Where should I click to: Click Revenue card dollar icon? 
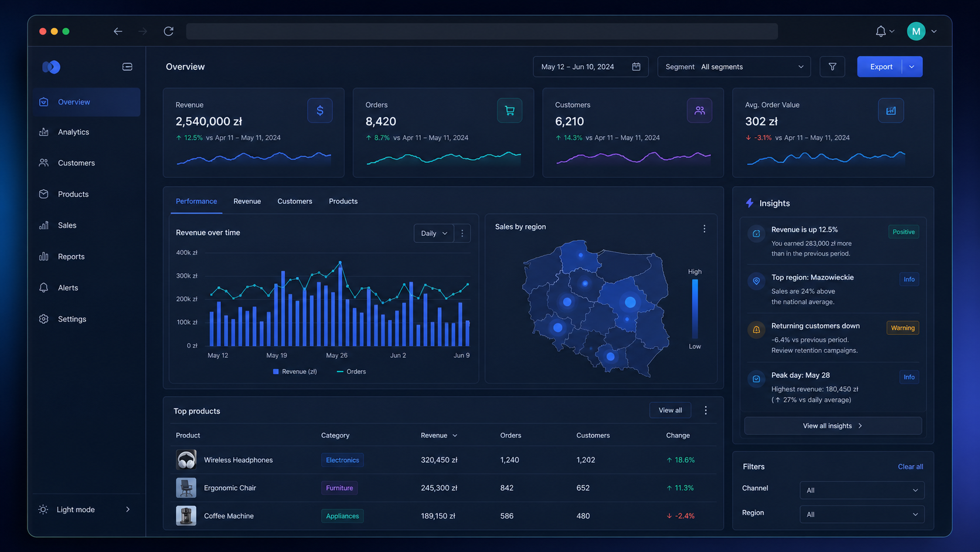pos(320,110)
